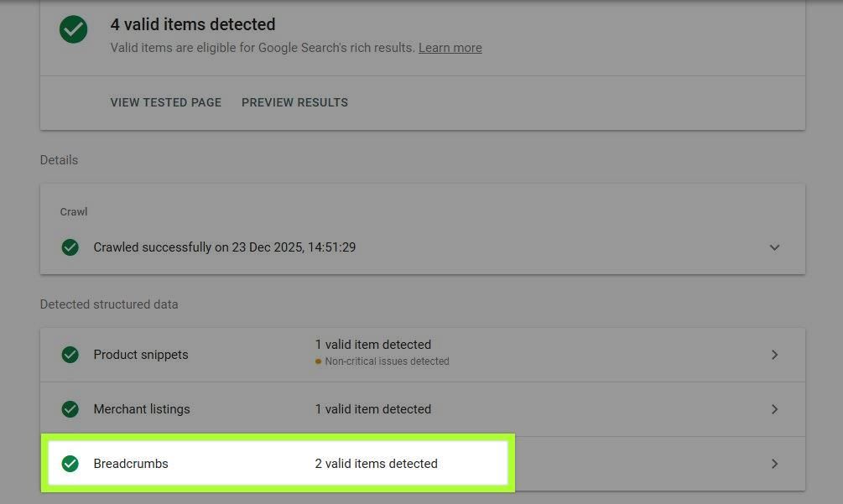843x504 pixels.
Task: Click the 'Non-critical issues detected' label
Action: pos(388,361)
